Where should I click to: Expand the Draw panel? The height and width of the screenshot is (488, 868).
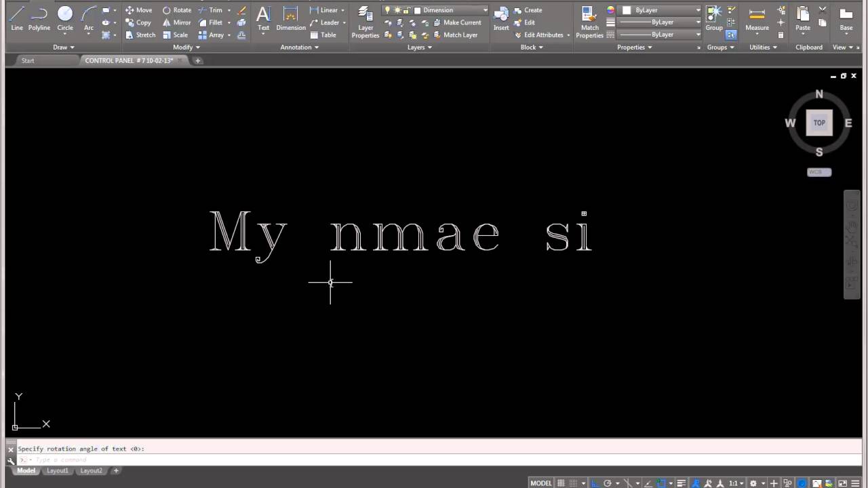[x=64, y=47]
